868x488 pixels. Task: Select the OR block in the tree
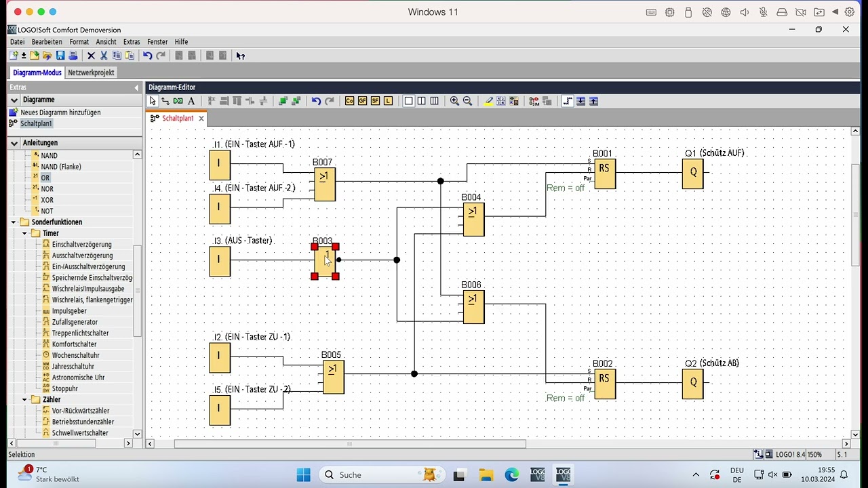[45, 178]
